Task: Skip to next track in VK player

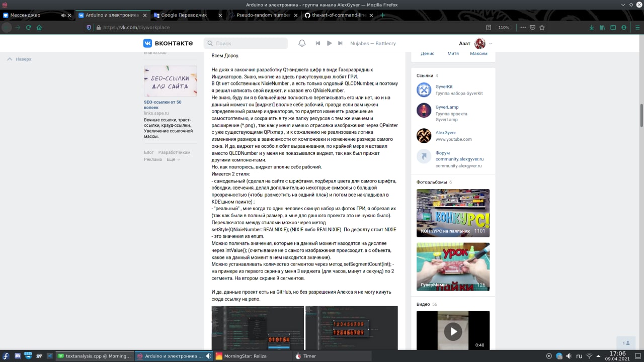Action: tap(341, 43)
